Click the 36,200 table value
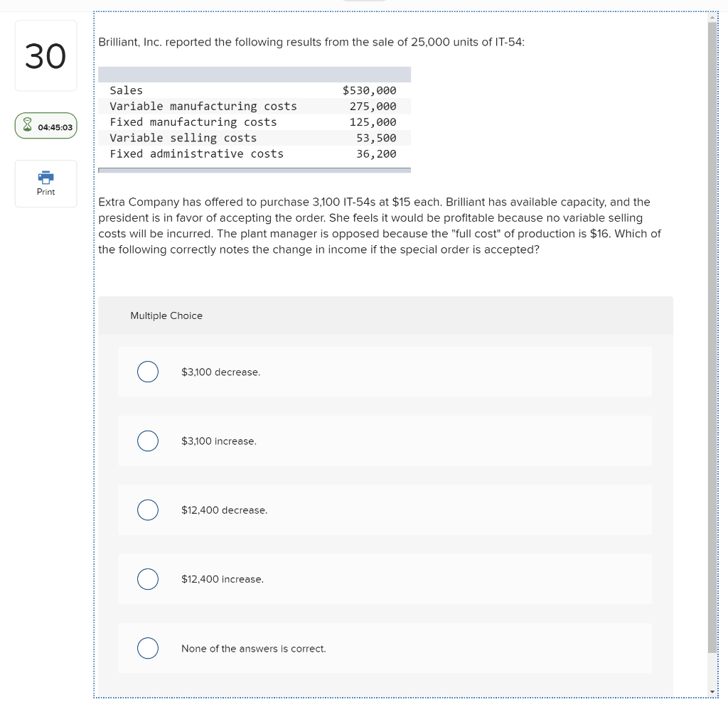The height and width of the screenshot is (702, 728). pos(376,153)
